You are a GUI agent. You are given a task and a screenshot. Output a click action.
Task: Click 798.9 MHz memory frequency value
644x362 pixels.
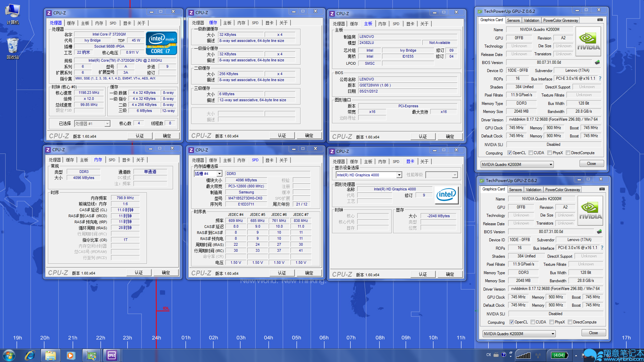pyautogui.click(x=125, y=198)
